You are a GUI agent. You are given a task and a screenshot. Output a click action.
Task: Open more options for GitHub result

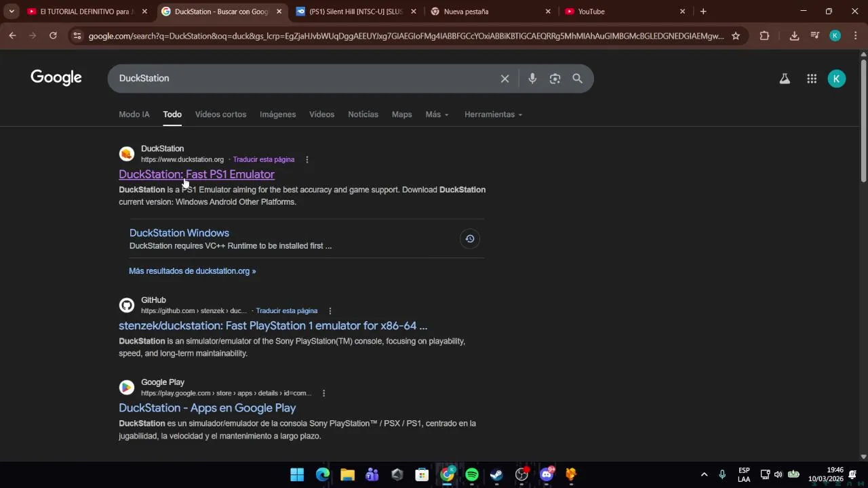330,311
